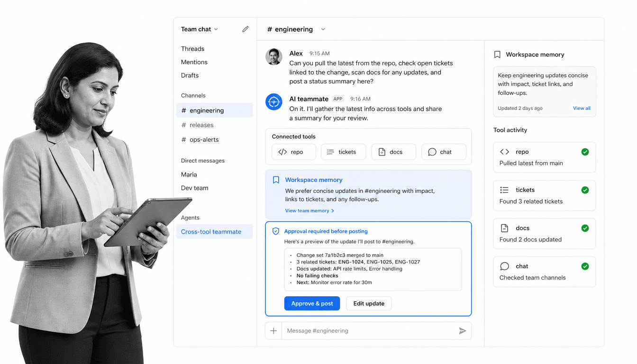Click the hash icon beside releases
Screen dimensions: 637x364
(x=184, y=125)
